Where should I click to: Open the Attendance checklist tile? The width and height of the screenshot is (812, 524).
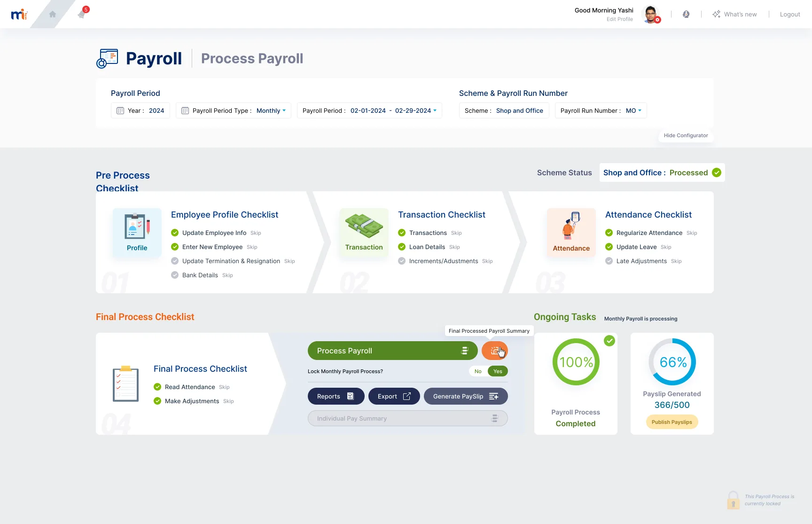pos(571,233)
